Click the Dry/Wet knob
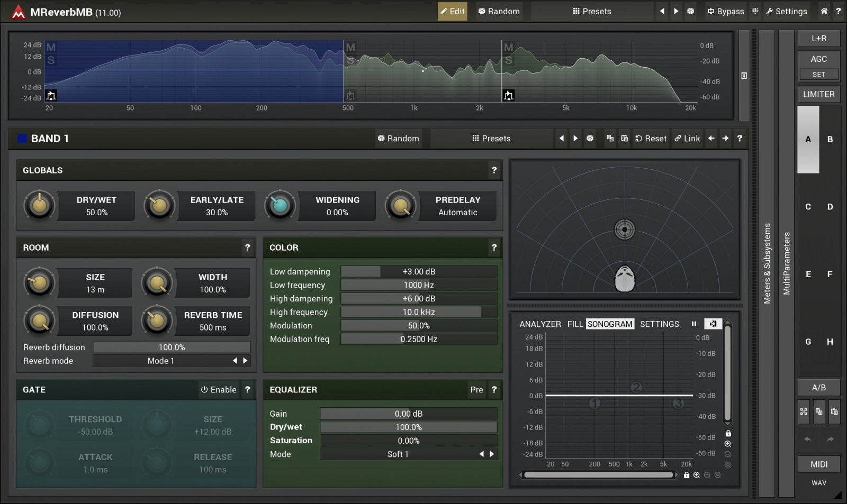Screen dimensions: 847x504 39,206
